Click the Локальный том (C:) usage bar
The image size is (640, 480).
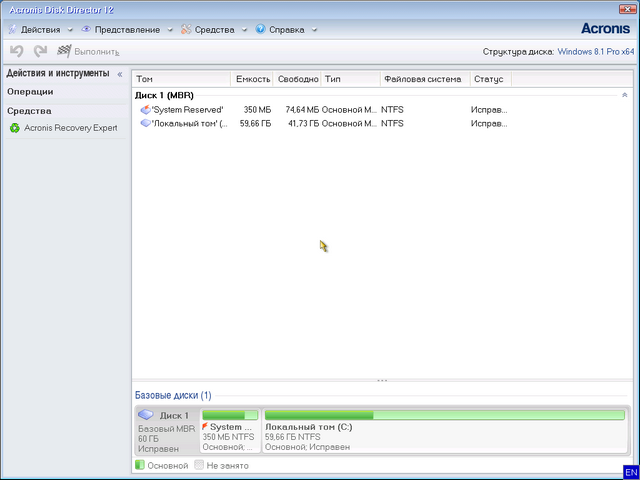tap(444, 415)
